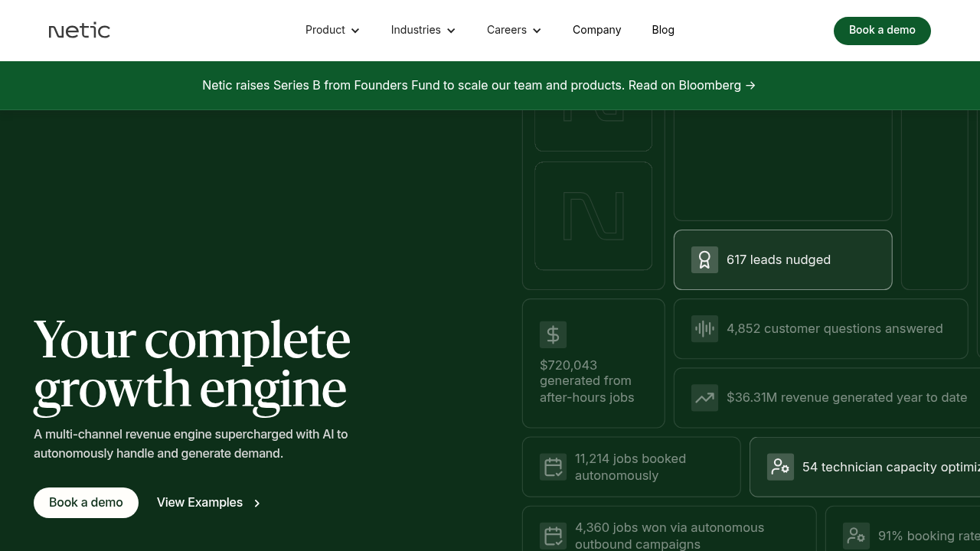This screenshot has width=980, height=551.
Task: Click the audio waveform icon on questions answered card
Action: 704,328
